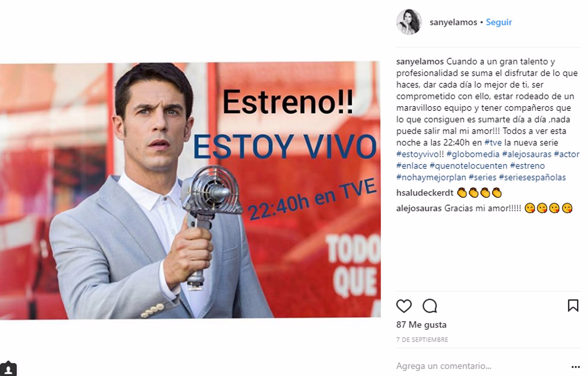This screenshot has height=376, width=588.
Task: Open comments with the speech bubble icon
Action: (x=430, y=306)
